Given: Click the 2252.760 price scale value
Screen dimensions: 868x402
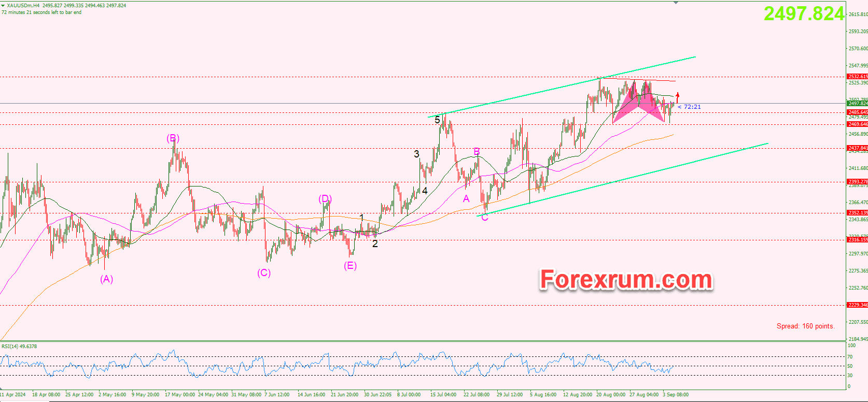Looking at the screenshot, I should pos(858,288).
